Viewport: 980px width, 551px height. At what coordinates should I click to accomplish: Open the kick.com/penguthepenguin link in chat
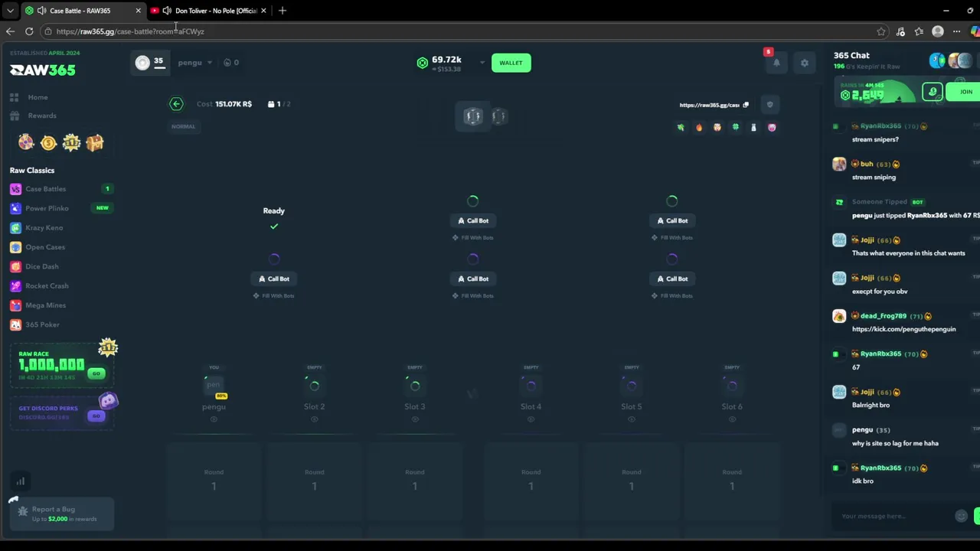903,329
